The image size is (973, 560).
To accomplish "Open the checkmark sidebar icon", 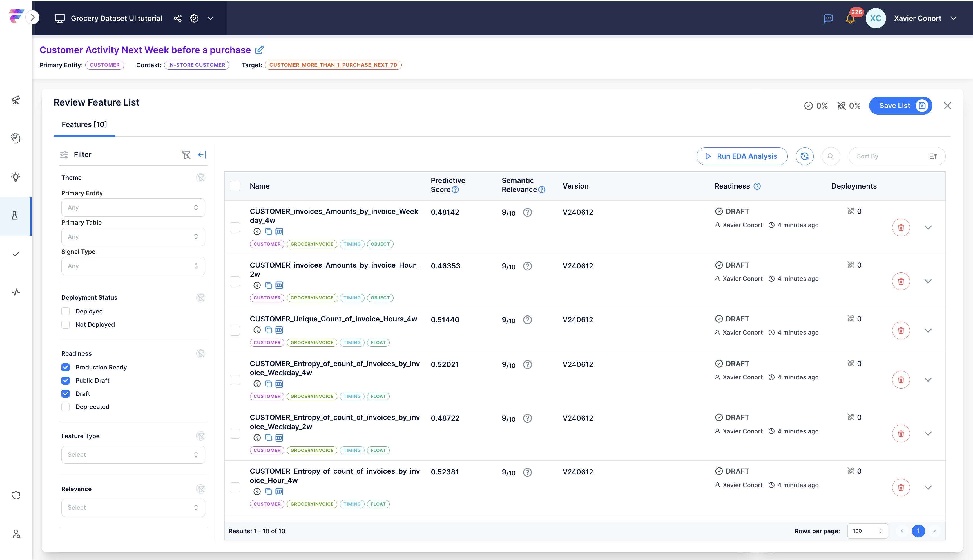I will click(16, 254).
